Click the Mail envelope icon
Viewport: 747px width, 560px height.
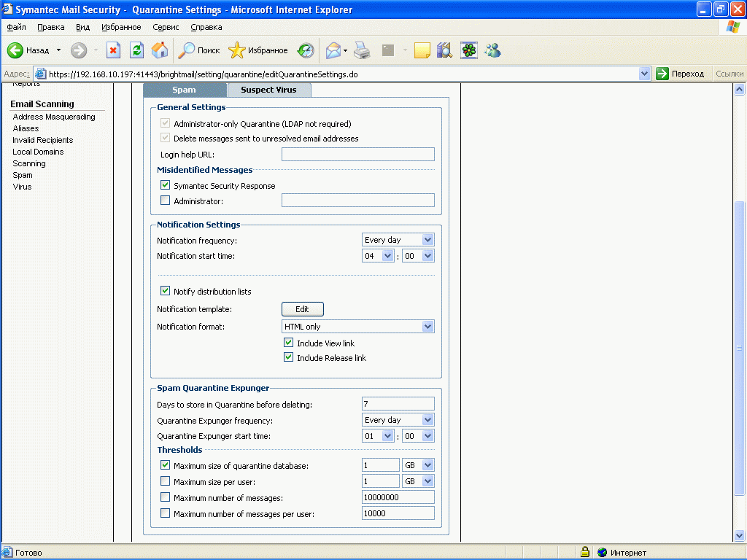point(333,50)
